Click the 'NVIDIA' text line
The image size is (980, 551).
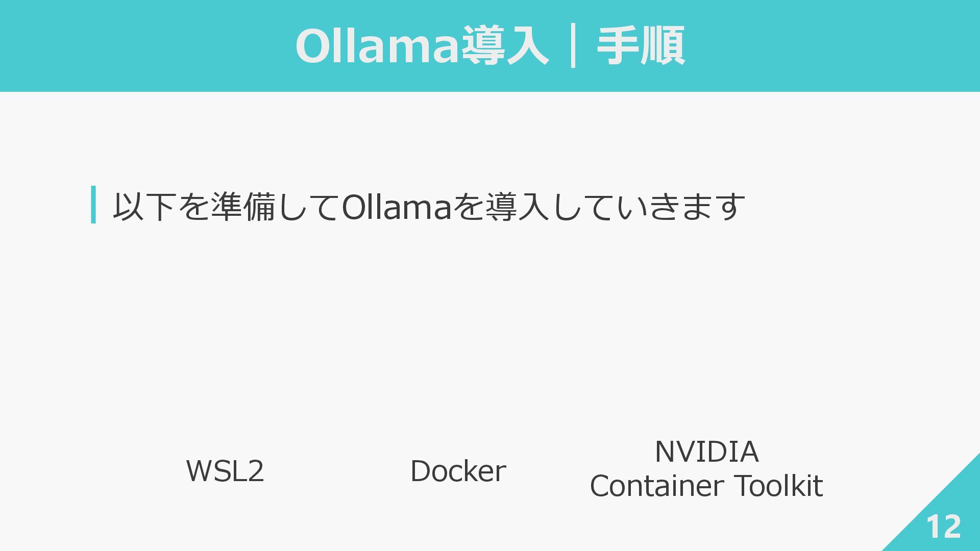tap(706, 452)
